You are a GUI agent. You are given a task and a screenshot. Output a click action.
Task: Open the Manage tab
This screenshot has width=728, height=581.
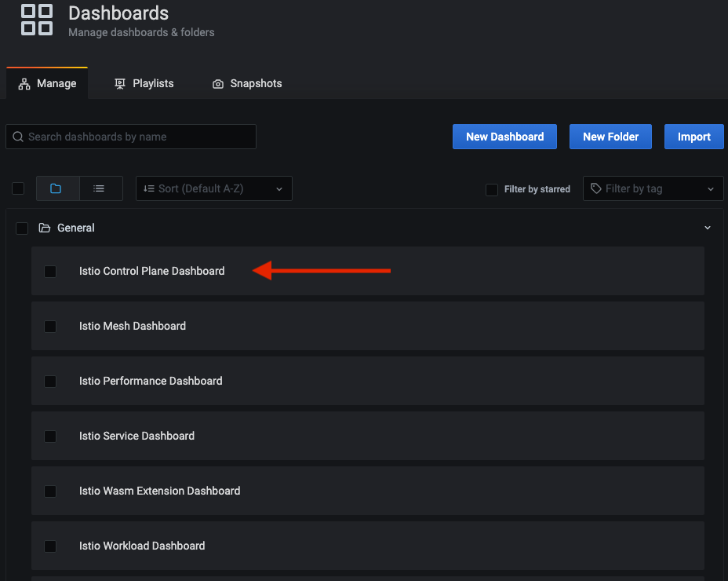[47, 84]
